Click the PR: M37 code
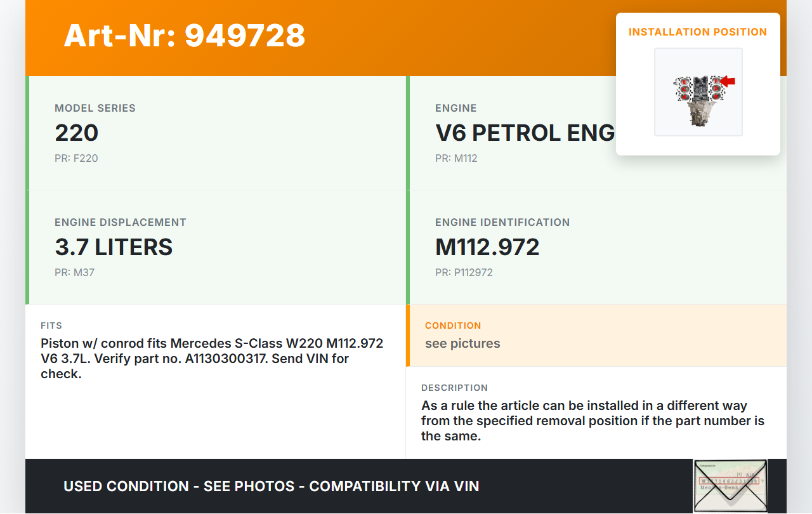Screen dimensions: 812x514 [74, 272]
